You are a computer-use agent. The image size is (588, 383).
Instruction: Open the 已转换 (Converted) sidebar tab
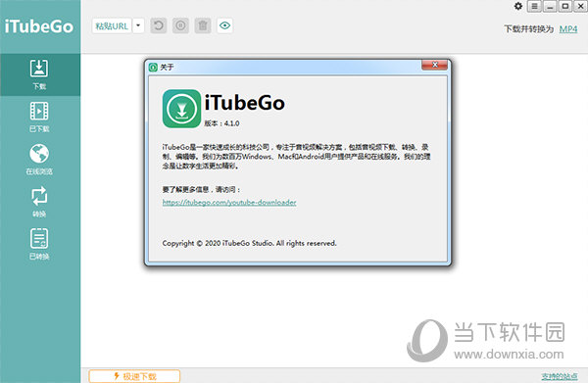pos(39,244)
